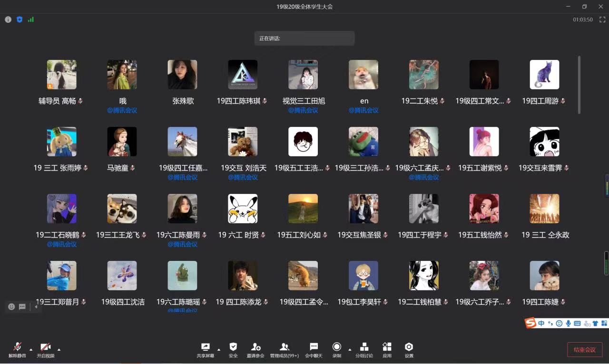609x364 pixels.
Task: Expand audio options arrow beside 解除静音
Action: point(31,349)
